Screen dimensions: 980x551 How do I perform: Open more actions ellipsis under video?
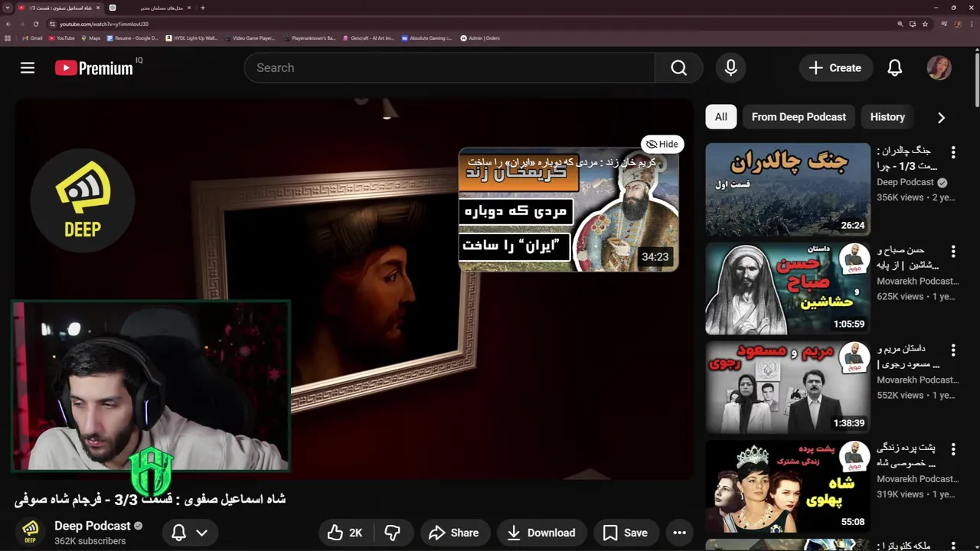(x=679, y=533)
